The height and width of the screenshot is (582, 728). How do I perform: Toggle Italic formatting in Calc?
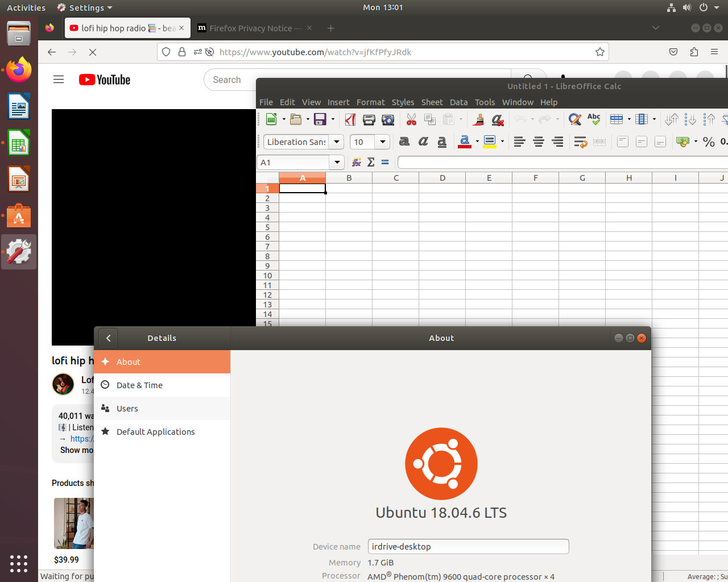coord(423,142)
